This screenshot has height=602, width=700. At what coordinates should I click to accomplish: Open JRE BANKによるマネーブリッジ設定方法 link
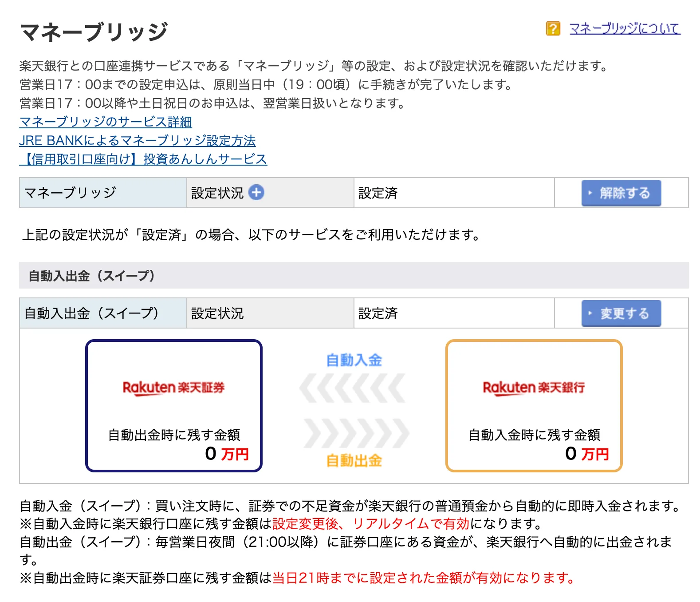pos(138,140)
